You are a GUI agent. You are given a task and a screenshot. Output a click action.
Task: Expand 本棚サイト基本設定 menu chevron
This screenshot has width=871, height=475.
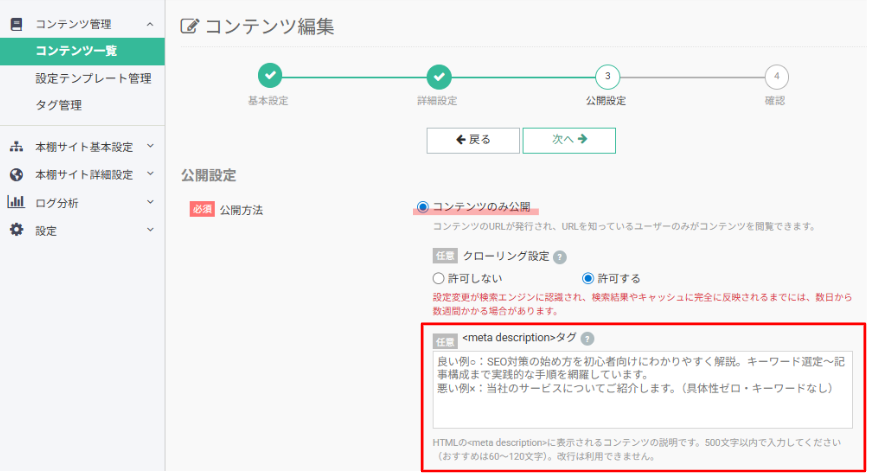click(x=150, y=146)
